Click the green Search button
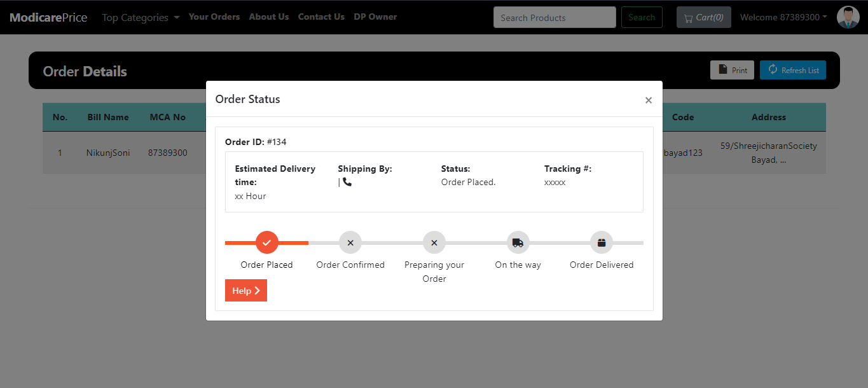 coord(642,17)
